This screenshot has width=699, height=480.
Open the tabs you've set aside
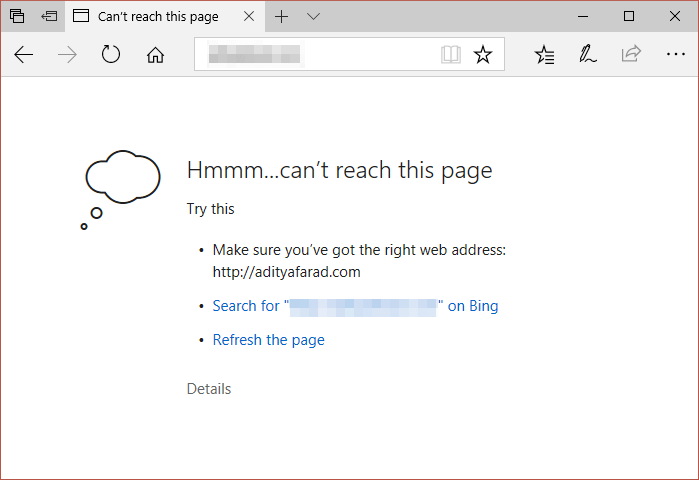17,16
